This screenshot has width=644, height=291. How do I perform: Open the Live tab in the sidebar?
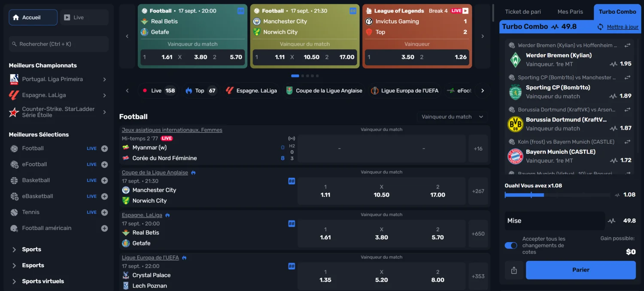[x=84, y=18]
